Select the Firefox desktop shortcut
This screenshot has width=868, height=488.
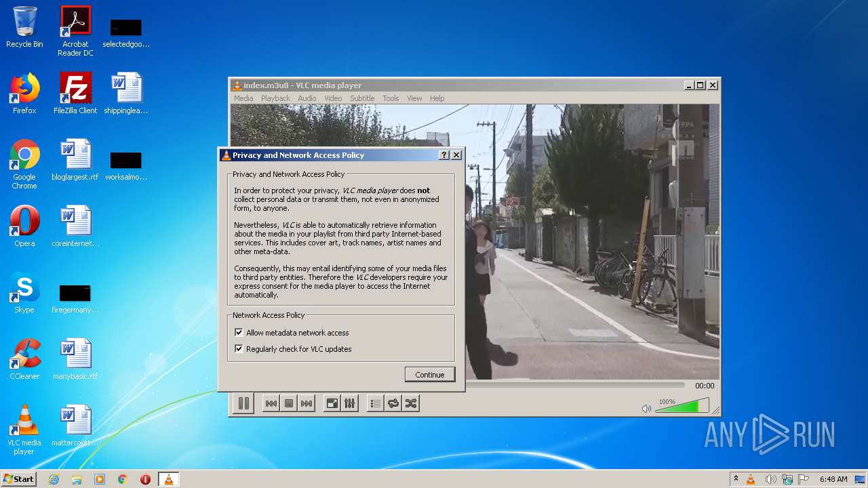pos(24,94)
